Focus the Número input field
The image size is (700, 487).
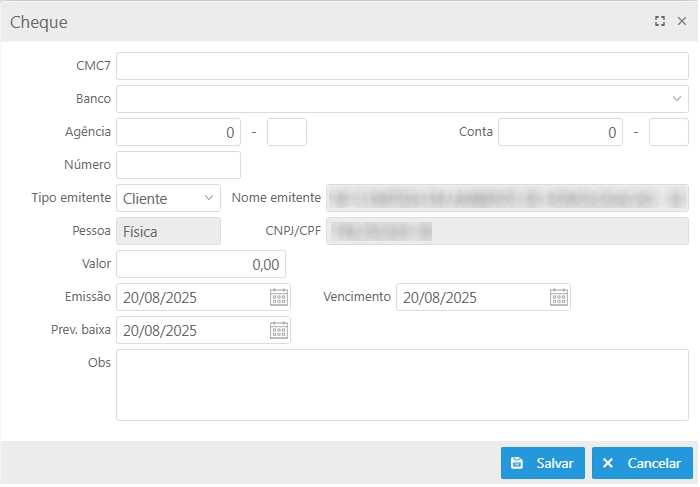click(x=179, y=165)
